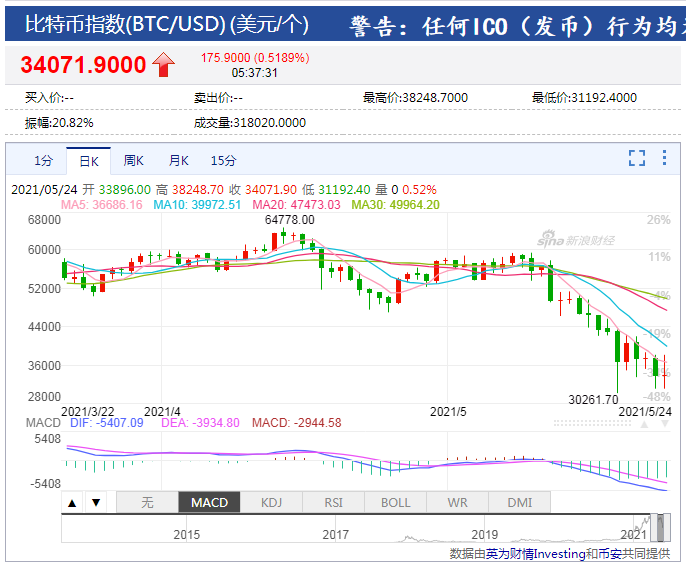The image size is (686, 564).
Task: Click the down triangle indicator arrow
Action: [96, 502]
